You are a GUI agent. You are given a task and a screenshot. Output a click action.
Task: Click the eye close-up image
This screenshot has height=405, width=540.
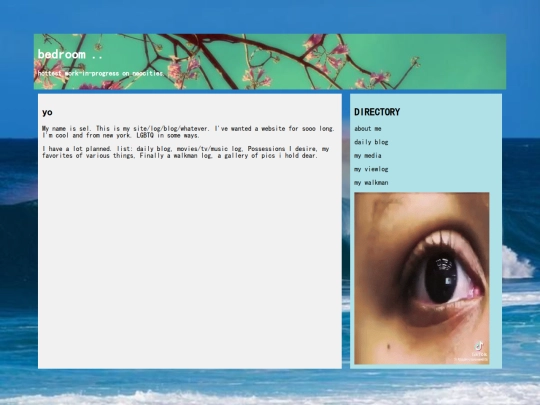(x=422, y=278)
